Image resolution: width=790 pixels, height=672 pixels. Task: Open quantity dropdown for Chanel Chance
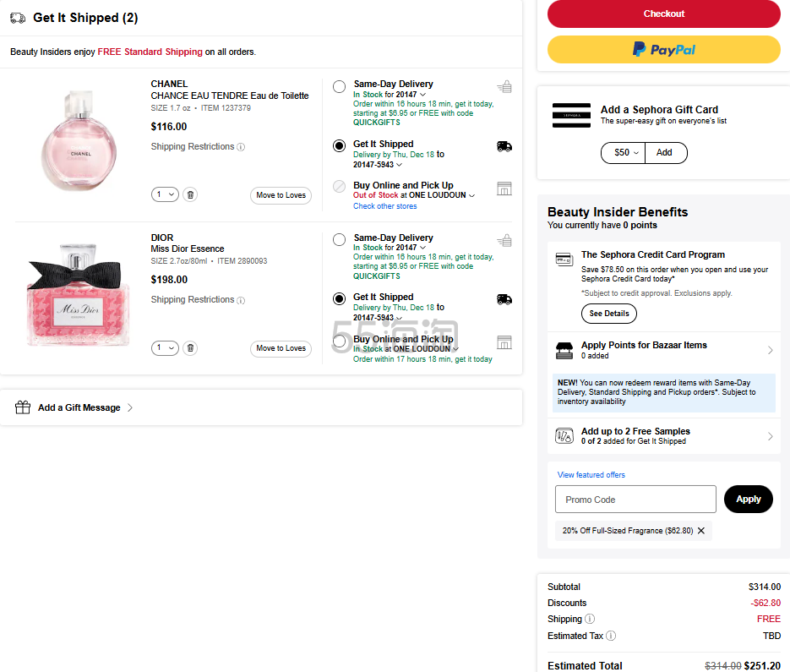pos(166,194)
